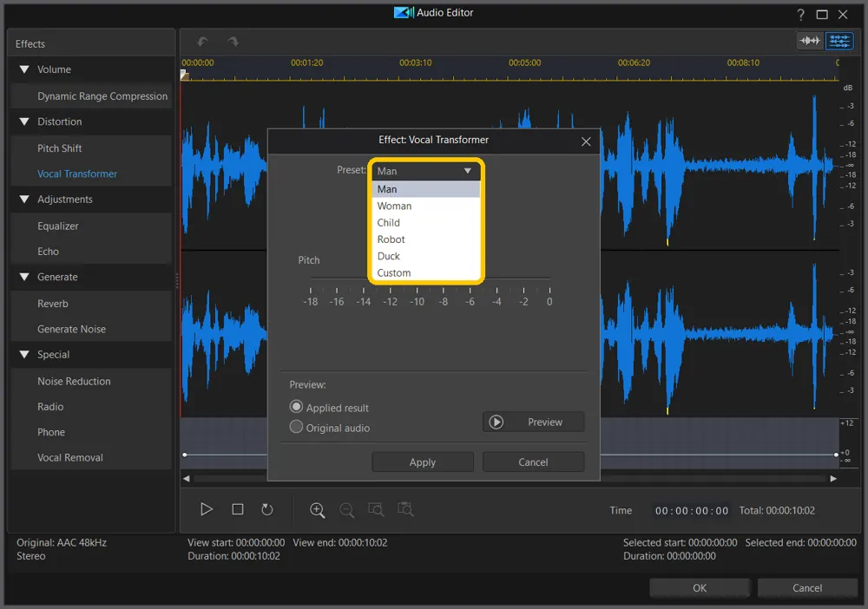This screenshot has height=609, width=868.
Task: Choose Man from preset list
Action: [x=425, y=189]
